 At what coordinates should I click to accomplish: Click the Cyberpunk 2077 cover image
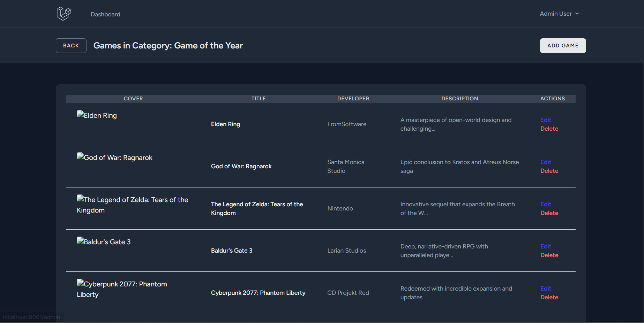(x=122, y=289)
